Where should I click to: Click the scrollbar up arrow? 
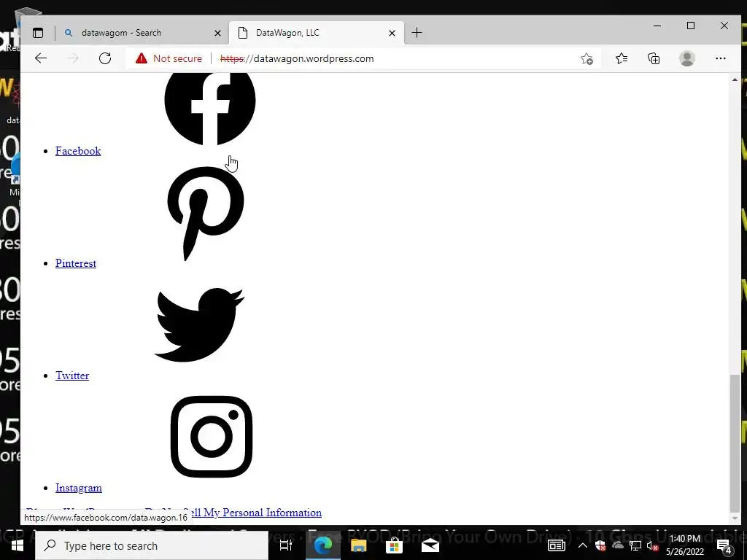point(735,79)
